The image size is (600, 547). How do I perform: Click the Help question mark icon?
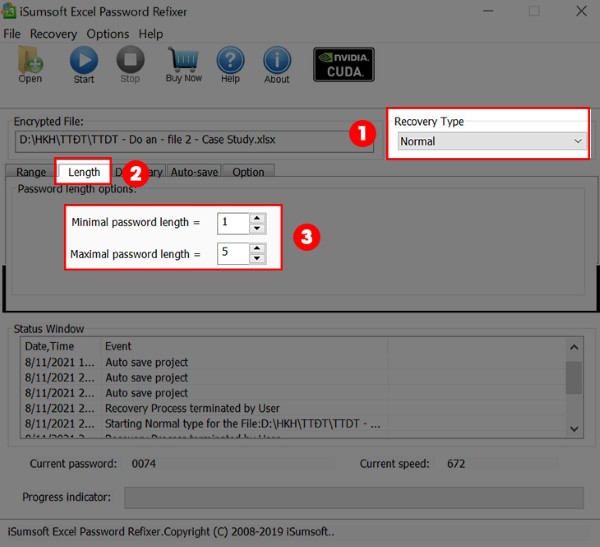click(x=230, y=64)
